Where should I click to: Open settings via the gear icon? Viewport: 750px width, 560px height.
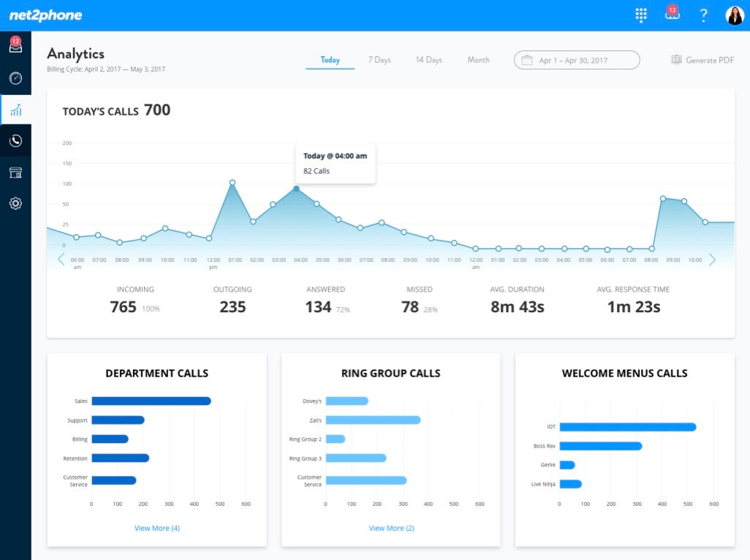coord(15,203)
